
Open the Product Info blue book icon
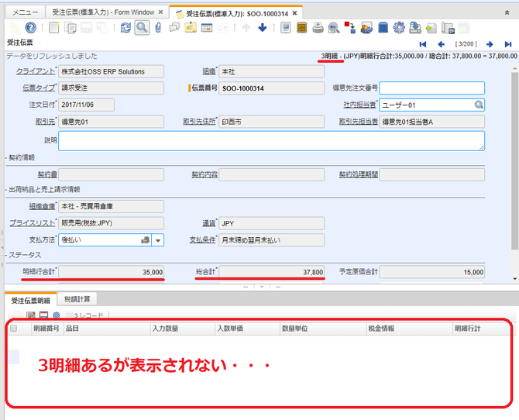coord(383,27)
